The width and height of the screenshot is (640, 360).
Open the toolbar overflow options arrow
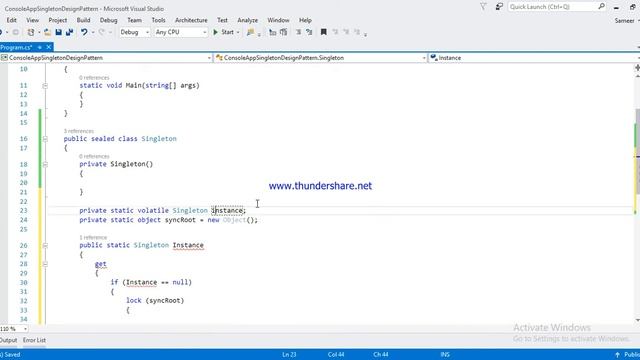(365, 34)
